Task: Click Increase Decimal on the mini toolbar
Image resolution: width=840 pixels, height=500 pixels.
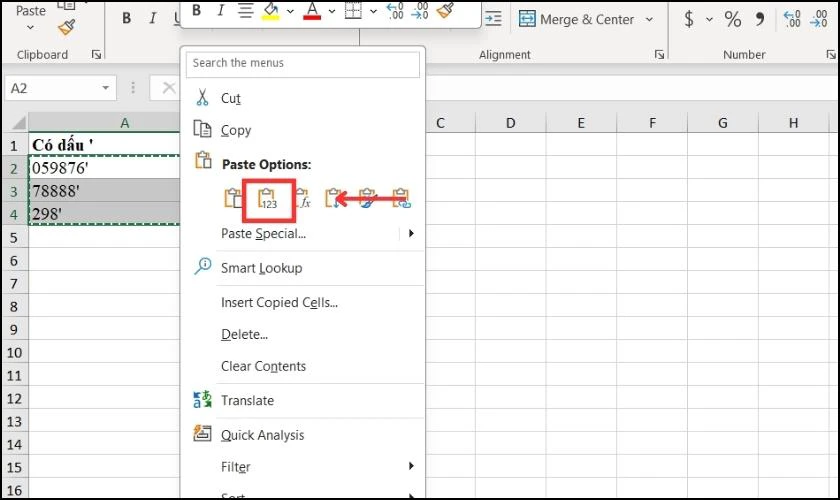Action: tap(395, 10)
